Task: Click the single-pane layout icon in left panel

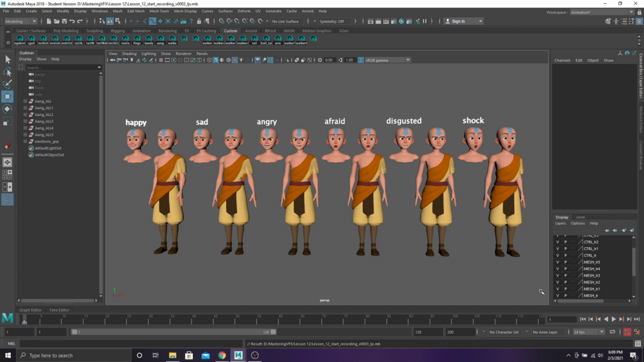Action: pyautogui.click(x=8, y=163)
